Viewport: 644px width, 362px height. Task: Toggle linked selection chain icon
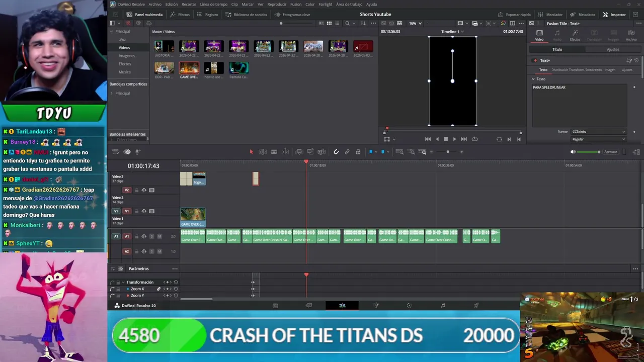[347, 152]
